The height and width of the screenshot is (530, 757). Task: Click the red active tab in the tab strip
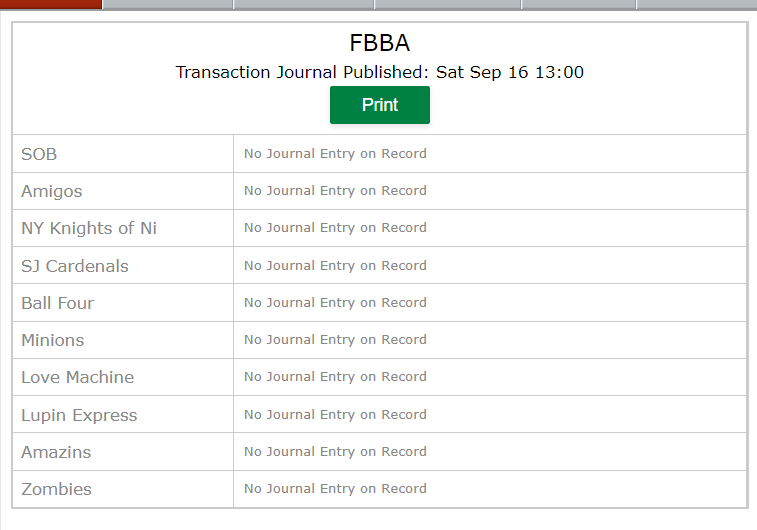pyautogui.click(x=51, y=4)
